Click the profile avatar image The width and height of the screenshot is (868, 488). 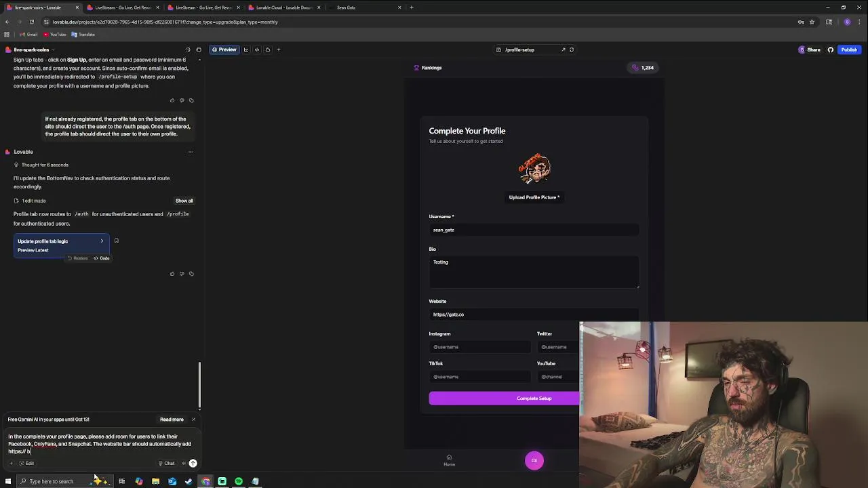click(x=534, y=168)
